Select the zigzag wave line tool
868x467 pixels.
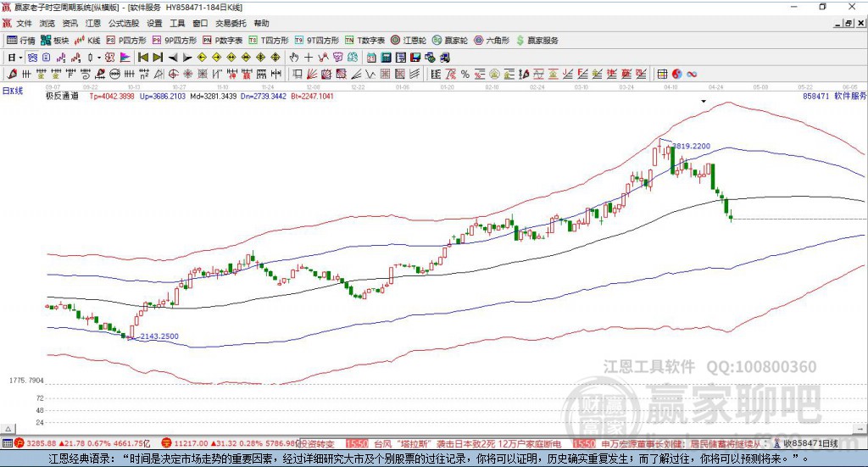pos(370,74)
